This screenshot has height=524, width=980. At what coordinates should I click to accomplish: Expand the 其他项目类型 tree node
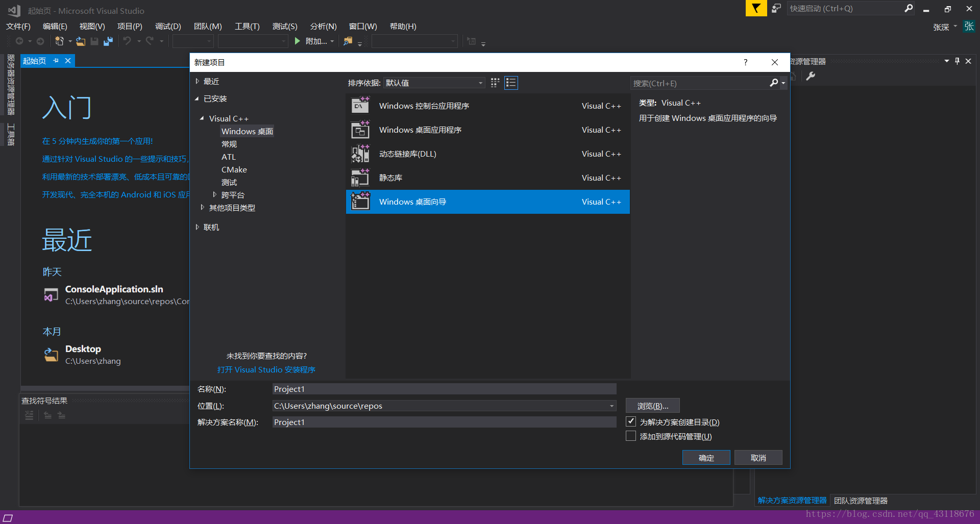[x=202, y=207]
